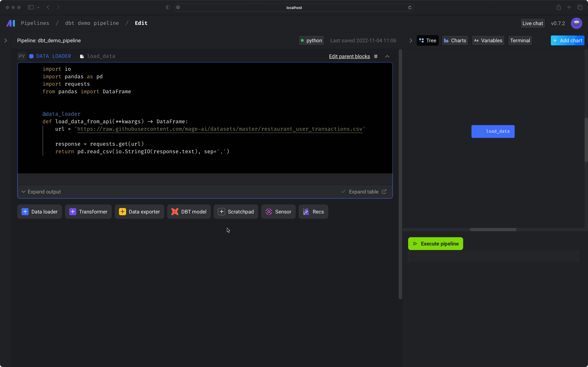Reload the localhost page

(x=410, y=8)
